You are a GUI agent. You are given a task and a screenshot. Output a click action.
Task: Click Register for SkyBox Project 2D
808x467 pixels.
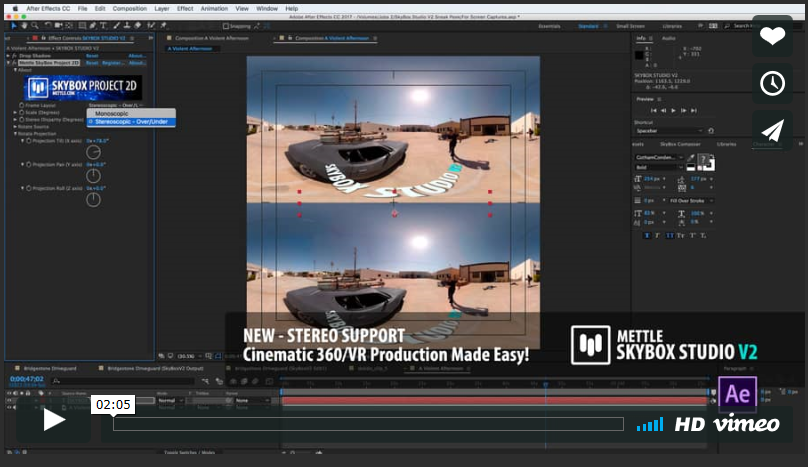[112, 63]
